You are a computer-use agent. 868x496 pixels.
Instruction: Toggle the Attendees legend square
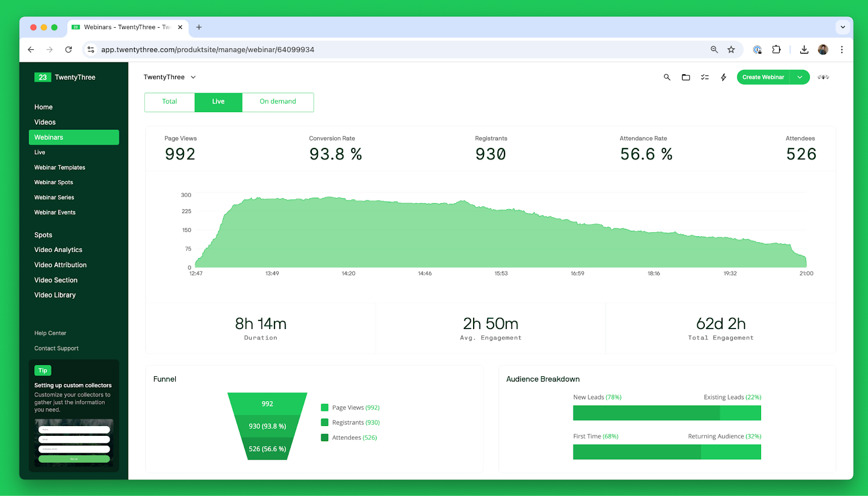pos(324,437)
